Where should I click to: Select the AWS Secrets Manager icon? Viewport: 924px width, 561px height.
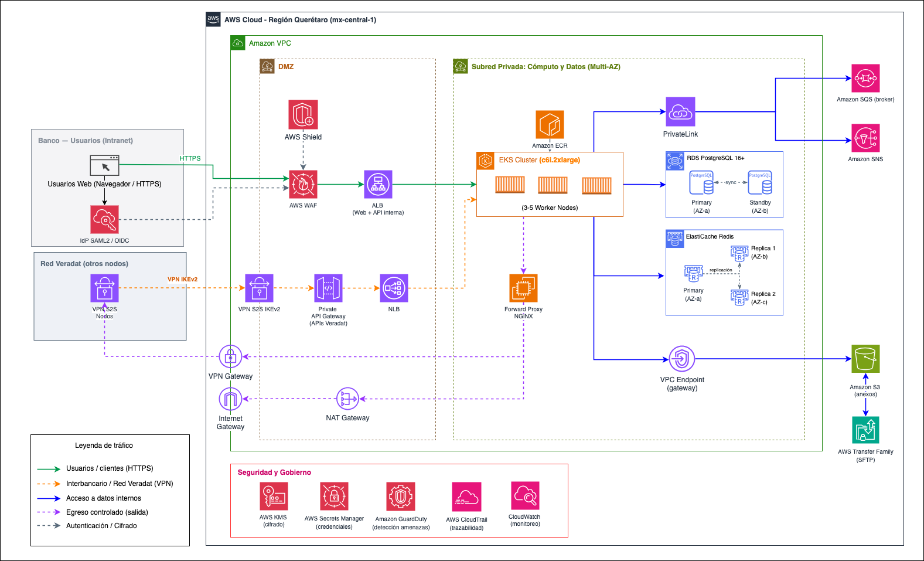(x=334, y=497)
